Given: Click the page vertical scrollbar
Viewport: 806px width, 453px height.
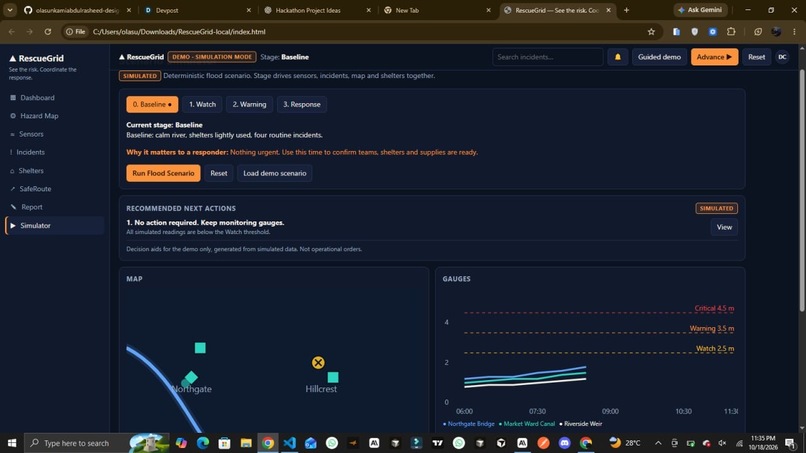Looking at the screenshot, I should tap(802, 190).
